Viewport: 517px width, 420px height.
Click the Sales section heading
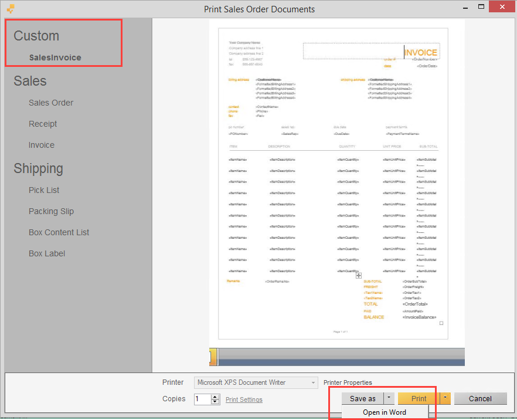click(30, 81)
